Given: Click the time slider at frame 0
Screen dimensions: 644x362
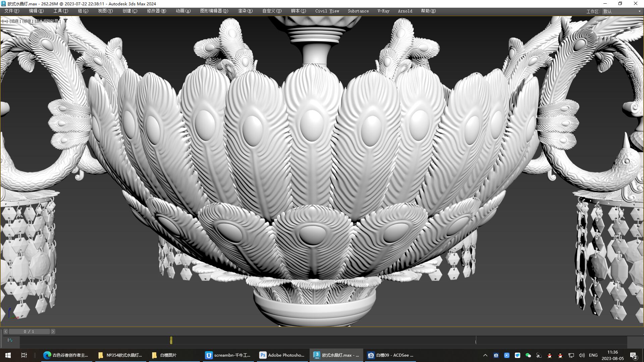Looking at the screenshot, I should [171, 340].
